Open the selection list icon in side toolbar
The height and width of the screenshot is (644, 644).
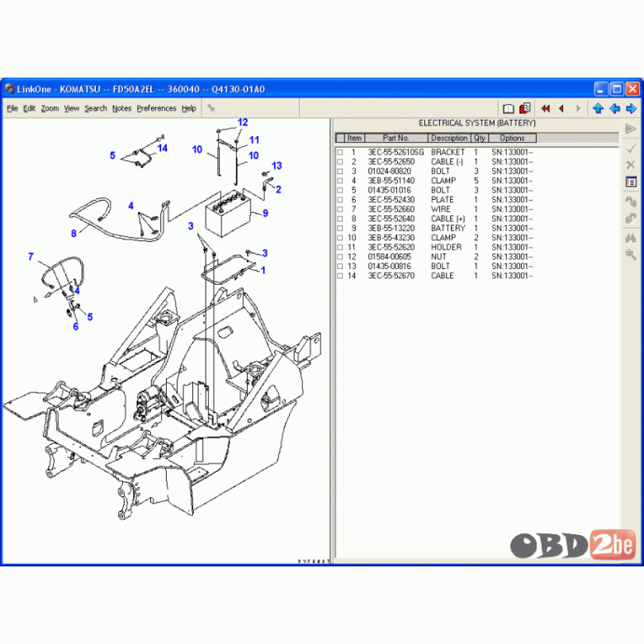[631, 182]
